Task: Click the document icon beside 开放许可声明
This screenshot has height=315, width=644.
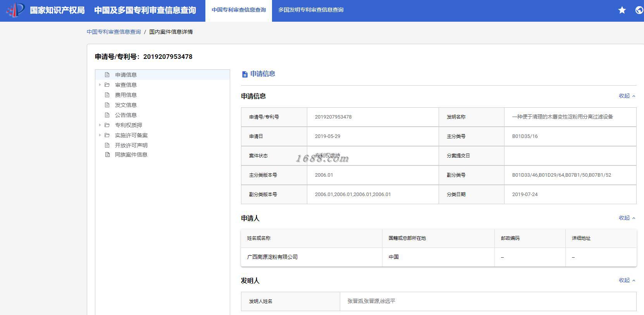Action: (x=107, y=145)
